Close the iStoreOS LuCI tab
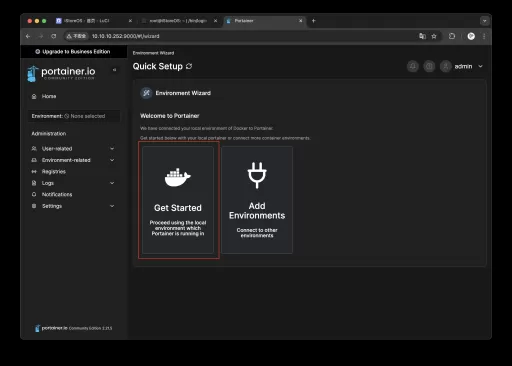The height and width of the screenshot is (366, 512). (x=130, y=21)
